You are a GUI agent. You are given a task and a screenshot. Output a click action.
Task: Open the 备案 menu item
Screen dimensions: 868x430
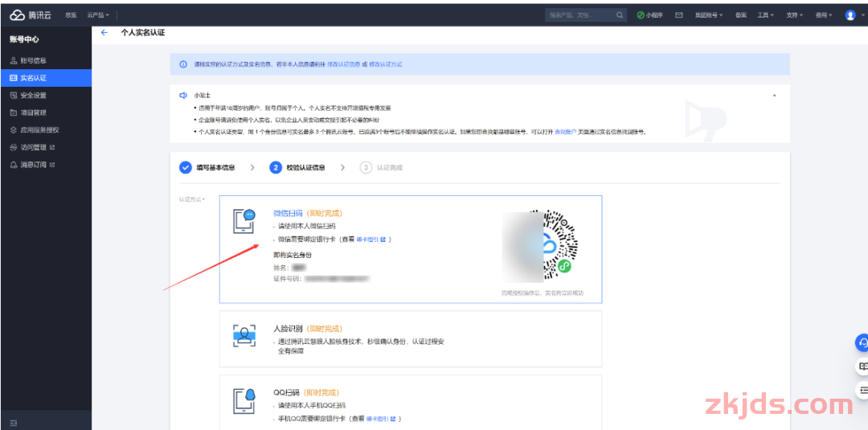pos(741,15)
